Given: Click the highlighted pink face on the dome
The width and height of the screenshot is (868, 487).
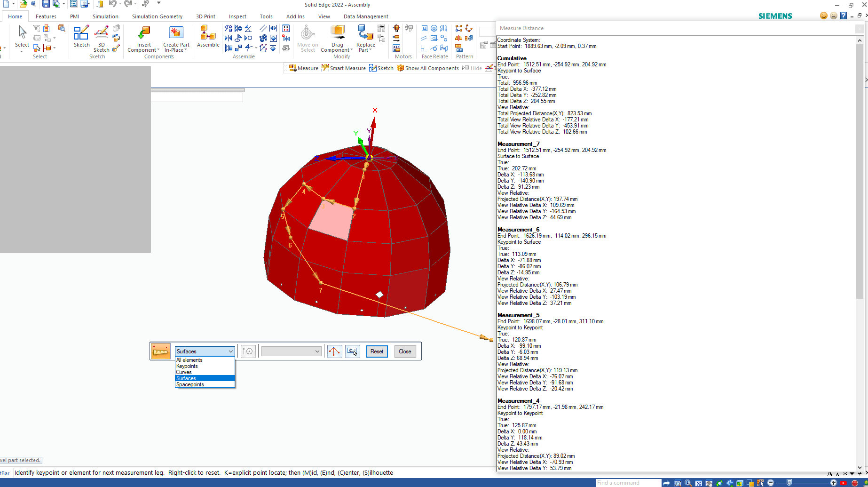Looking at the screenshot, I should [x=331, y=221].
